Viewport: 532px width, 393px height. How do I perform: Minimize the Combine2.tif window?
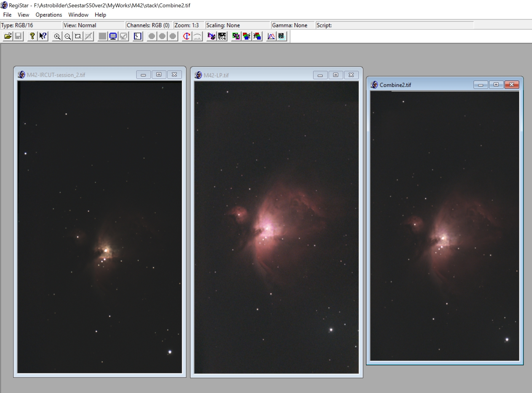[x=481, y=84]
